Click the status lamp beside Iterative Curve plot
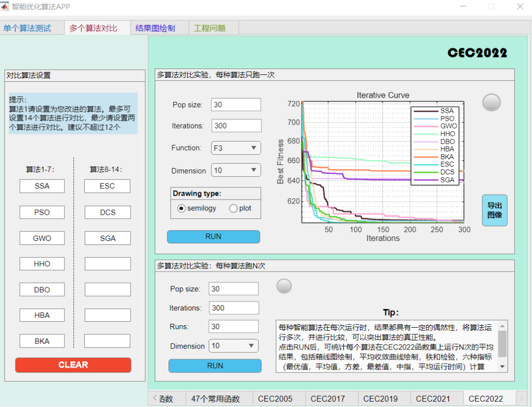Screen dimensions: 532x407 coord(491,102)
